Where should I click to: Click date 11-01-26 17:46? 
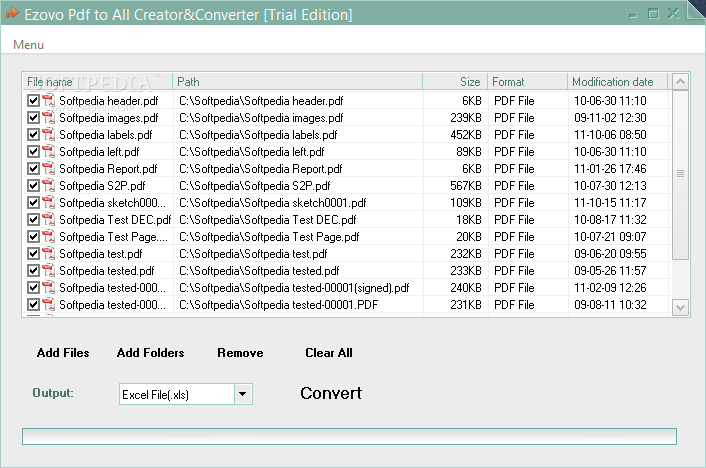coord(610,168)
